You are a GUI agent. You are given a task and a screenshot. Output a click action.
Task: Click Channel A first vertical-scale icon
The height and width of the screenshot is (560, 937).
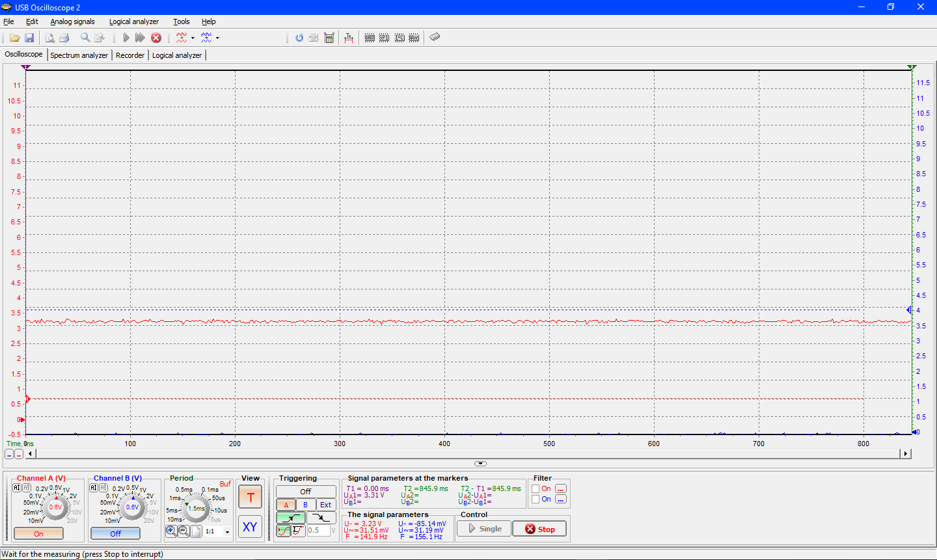point(17,487)
